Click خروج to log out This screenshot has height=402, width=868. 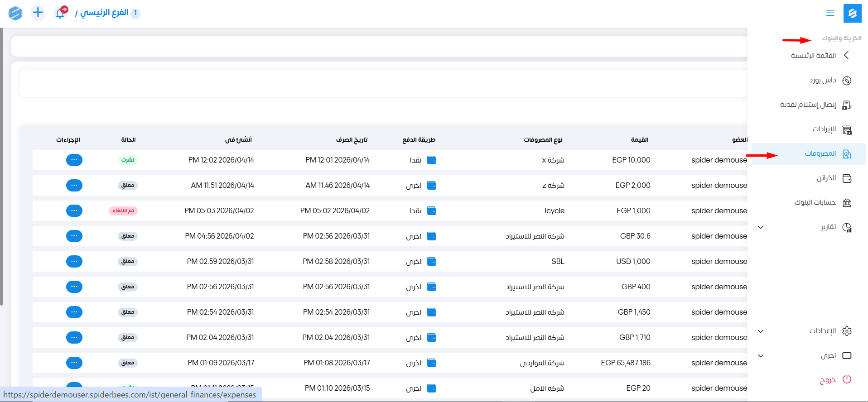(828, 380)
